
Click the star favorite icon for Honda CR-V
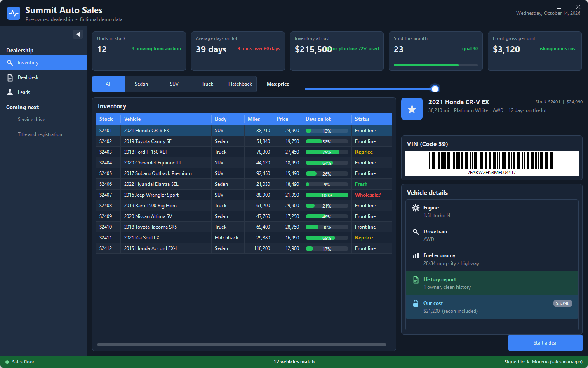pos(412,109)
